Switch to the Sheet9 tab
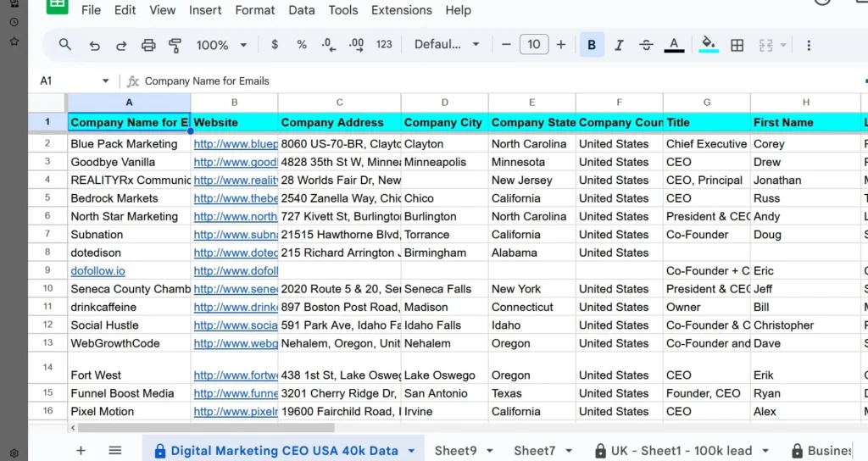The image size is (868, 461). tap(455, 451)
